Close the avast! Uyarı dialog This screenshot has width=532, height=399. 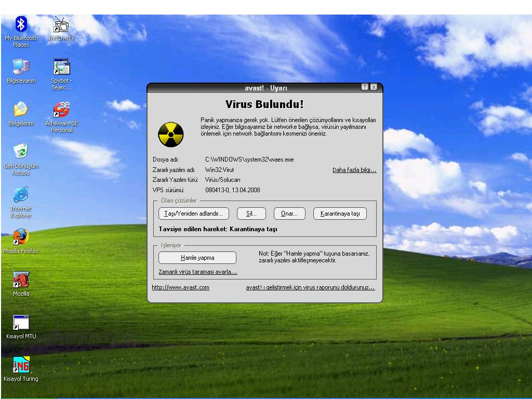(x=374, y=87)
